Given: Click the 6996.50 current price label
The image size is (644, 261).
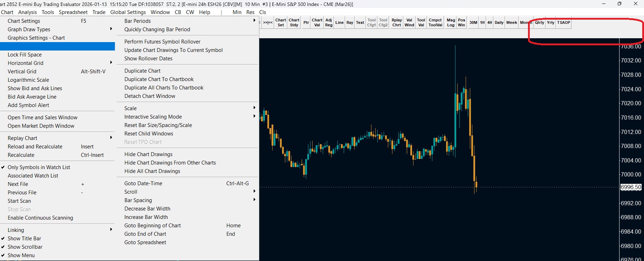Looking at the screenshot, I should [631, 187].
